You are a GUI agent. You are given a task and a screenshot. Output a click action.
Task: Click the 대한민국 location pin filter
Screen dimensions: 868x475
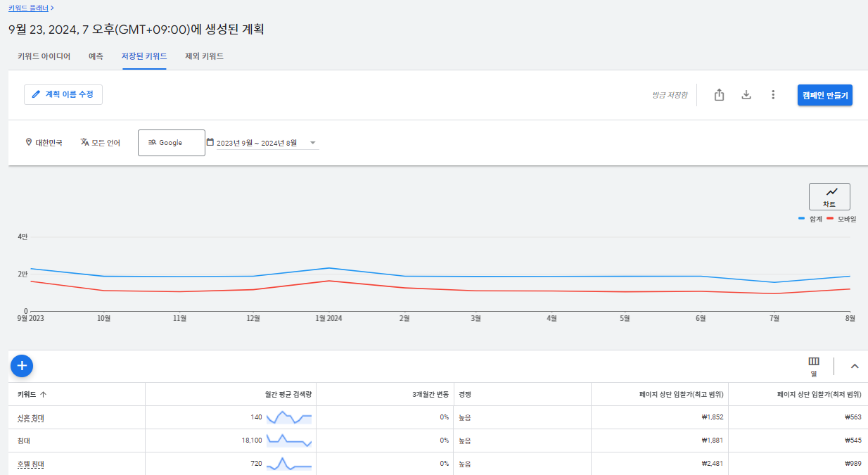(x=44, y=143)
